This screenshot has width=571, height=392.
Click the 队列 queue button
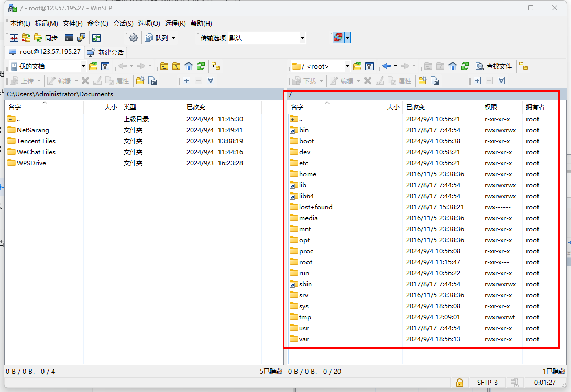[x=157, y=38]
